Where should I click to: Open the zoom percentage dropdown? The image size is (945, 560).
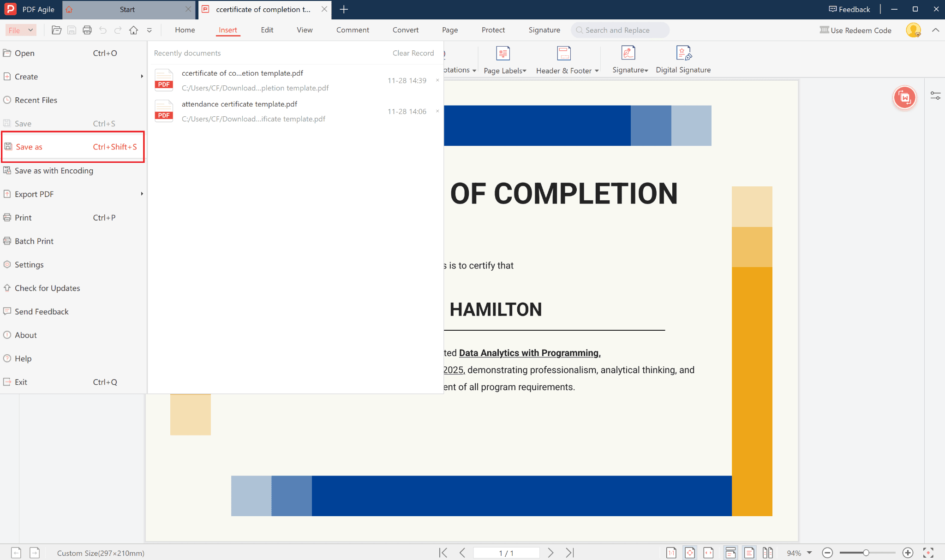[x=809, y=553]
